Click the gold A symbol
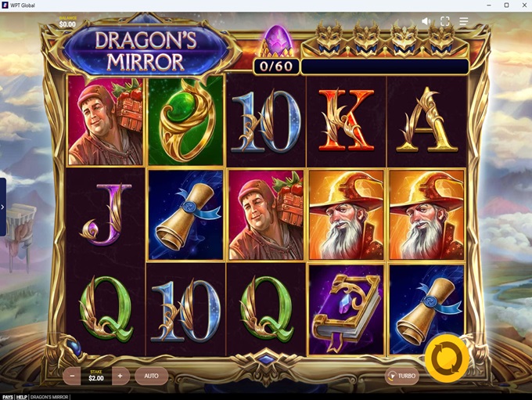This screenshot has height=400, width=532. tap(427, 120)
